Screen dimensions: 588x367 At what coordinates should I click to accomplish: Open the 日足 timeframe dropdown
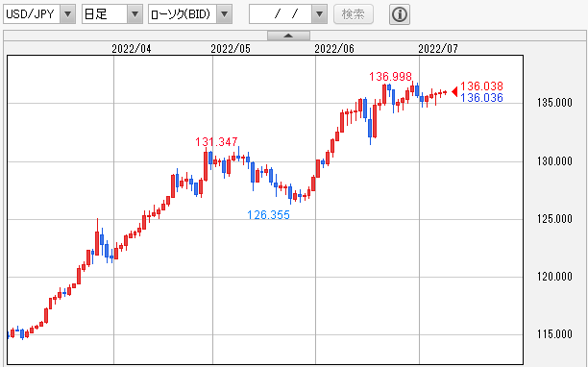(112, 14)
